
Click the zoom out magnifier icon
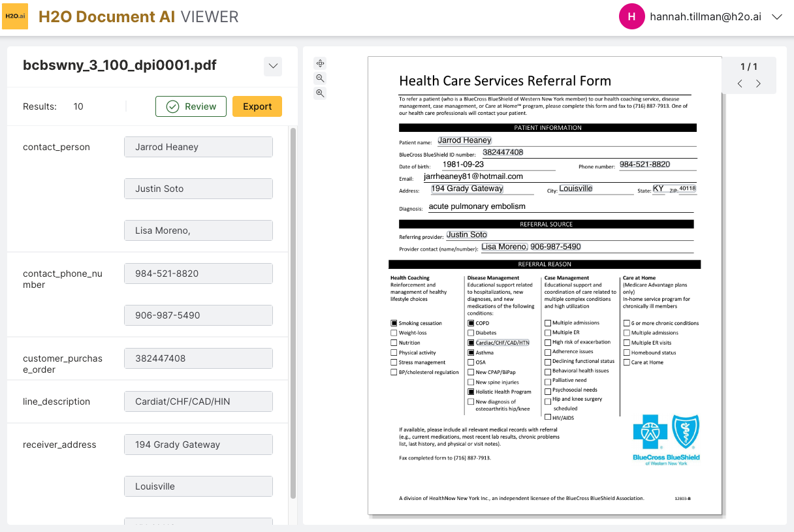[320, 78]
